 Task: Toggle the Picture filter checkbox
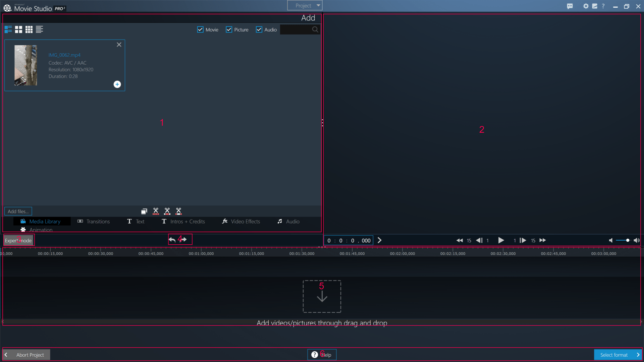(x=229, y=29)
